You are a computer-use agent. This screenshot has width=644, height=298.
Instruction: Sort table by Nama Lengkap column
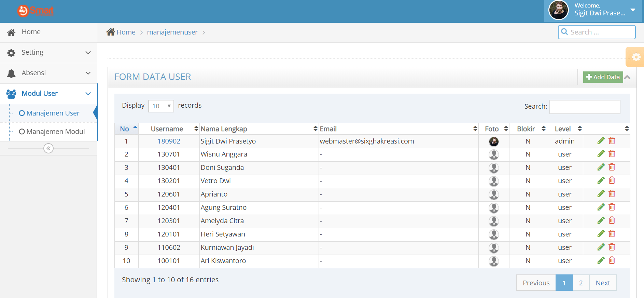[259, 129]
